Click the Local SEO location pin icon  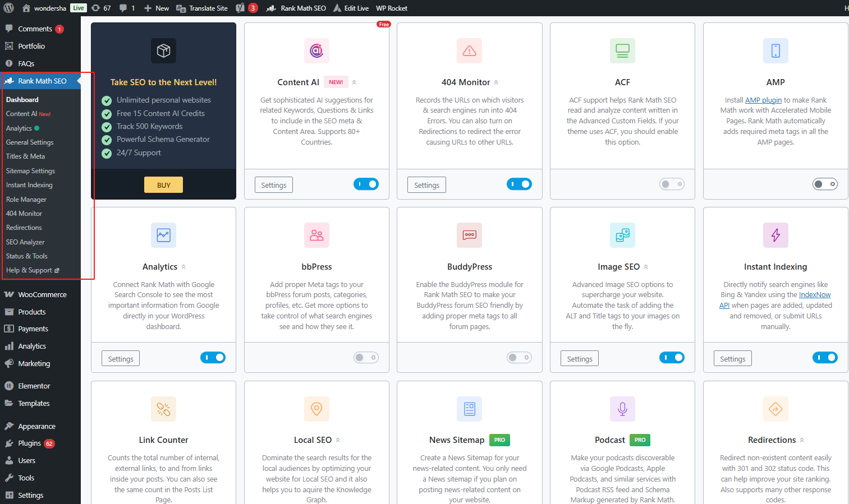click(x=316, y=409)
